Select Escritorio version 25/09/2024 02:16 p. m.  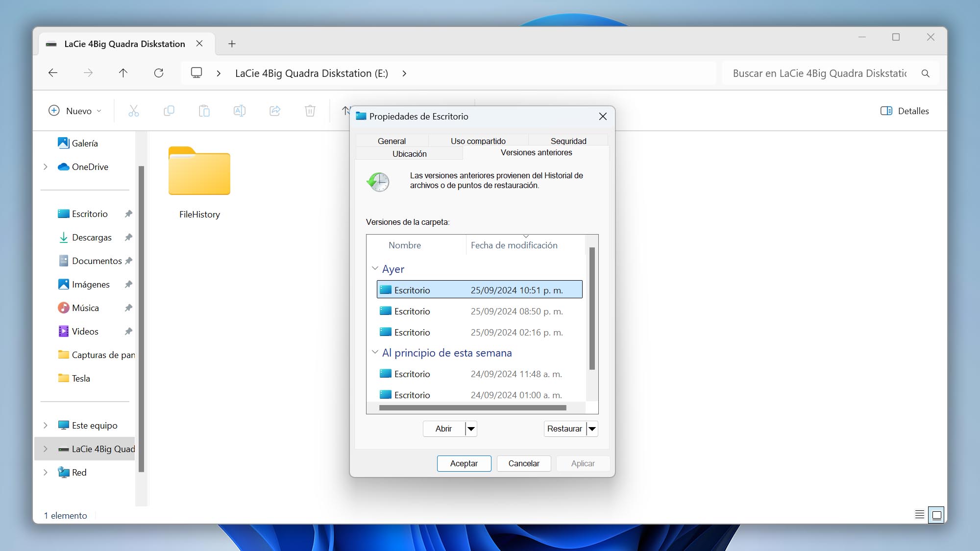coord(479,333)
